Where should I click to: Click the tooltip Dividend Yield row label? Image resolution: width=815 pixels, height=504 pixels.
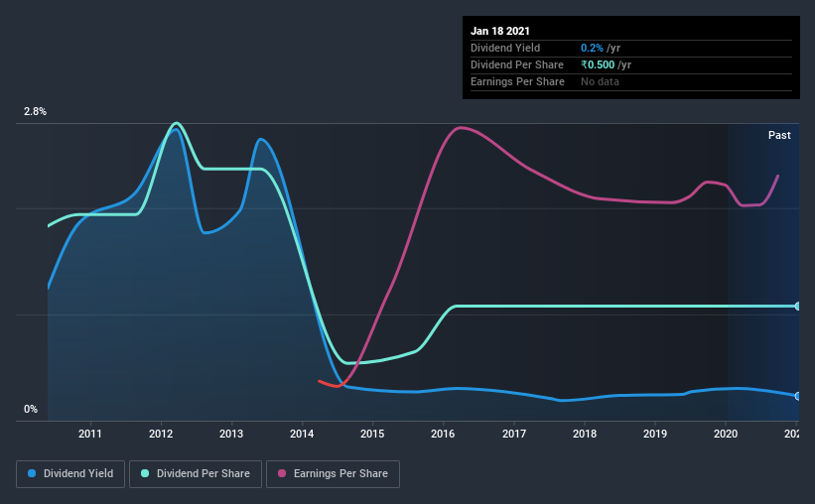[505, 48]
